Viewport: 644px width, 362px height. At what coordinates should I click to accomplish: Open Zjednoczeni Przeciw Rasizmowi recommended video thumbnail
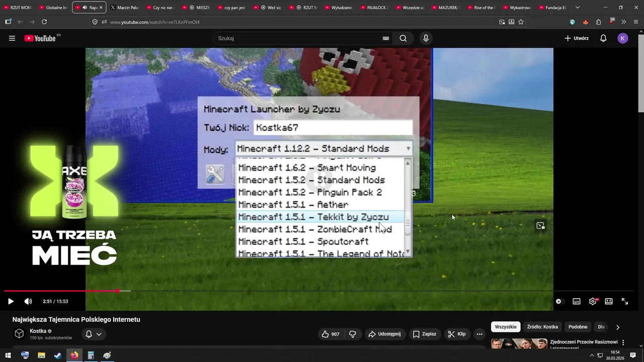coord(519,343)
